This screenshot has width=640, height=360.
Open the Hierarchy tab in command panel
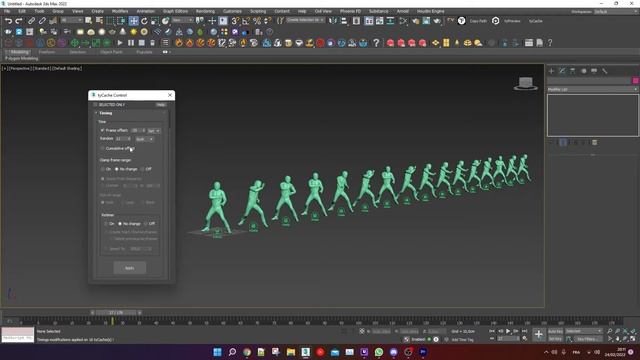click(573, 71)
